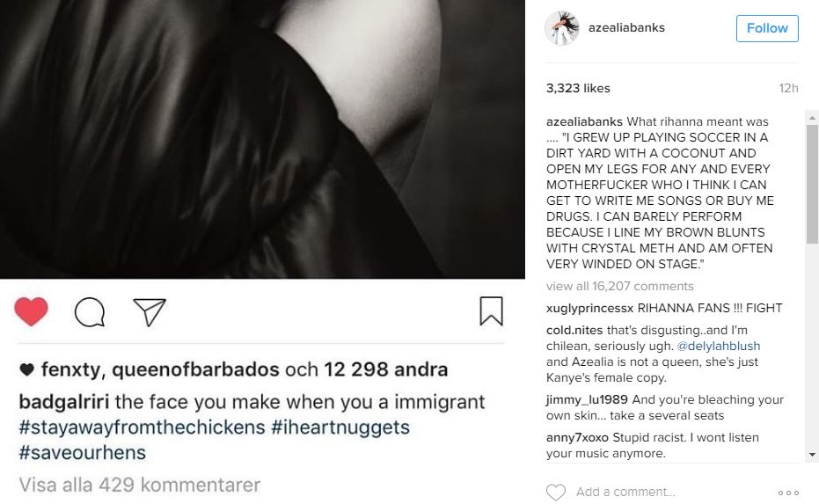
Task: Open hashtag #saveourhens
Action: pyautogui.click(x=83, y=452)
